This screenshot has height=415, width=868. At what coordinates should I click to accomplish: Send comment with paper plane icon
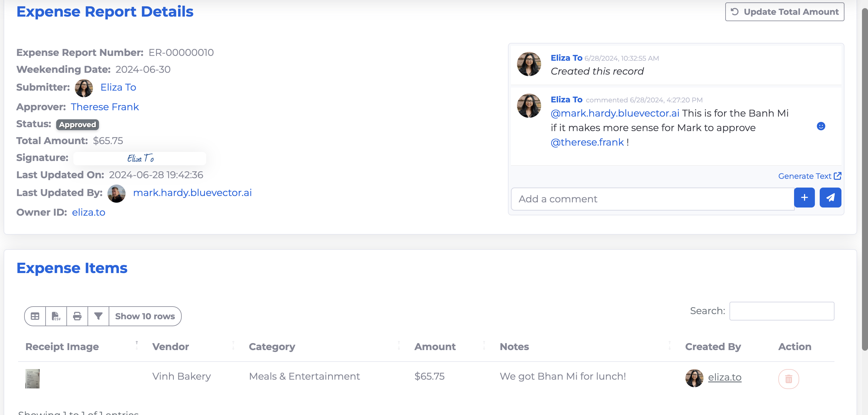pyautogui.click(x=830, y=198)
